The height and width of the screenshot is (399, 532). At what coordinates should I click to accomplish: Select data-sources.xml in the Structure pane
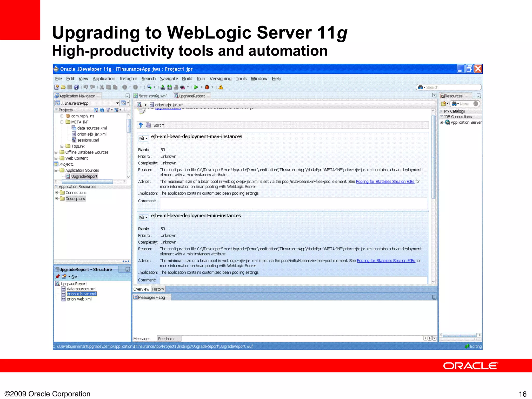pyautogui.click(x=82, y=289)
